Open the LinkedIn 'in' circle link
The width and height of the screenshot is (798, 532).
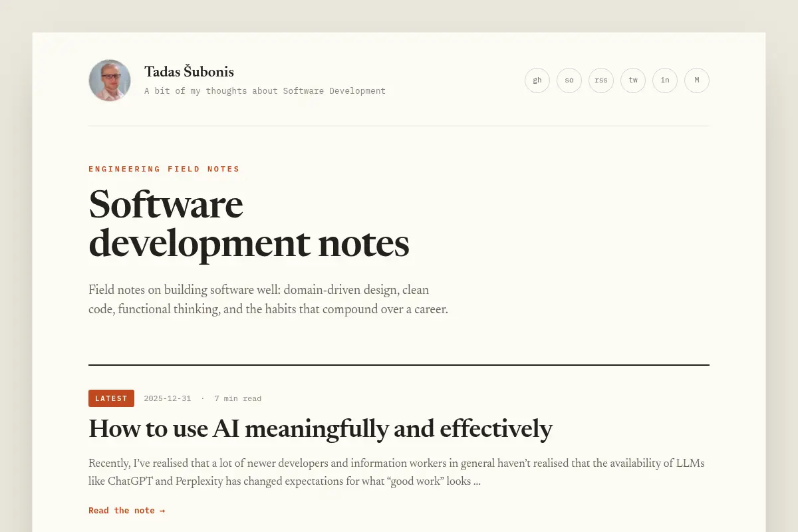pyautogui.click(x=665, y=80)
